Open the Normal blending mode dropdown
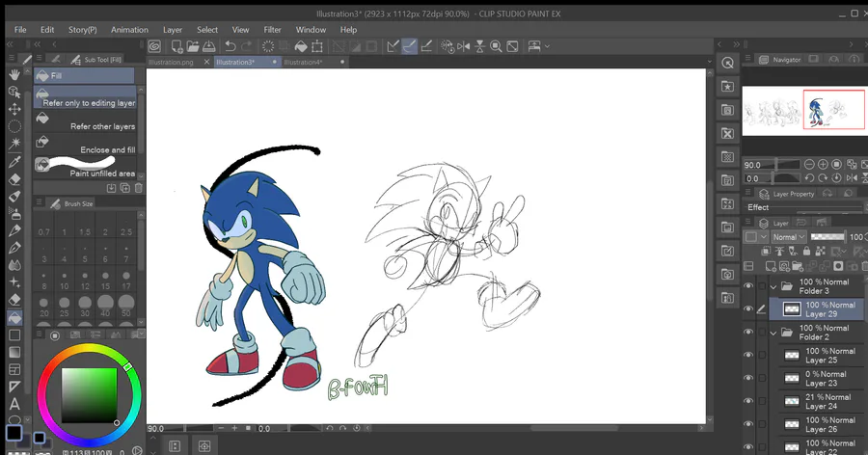Viewport: 868px width, 455px height. tap(788, 237)
